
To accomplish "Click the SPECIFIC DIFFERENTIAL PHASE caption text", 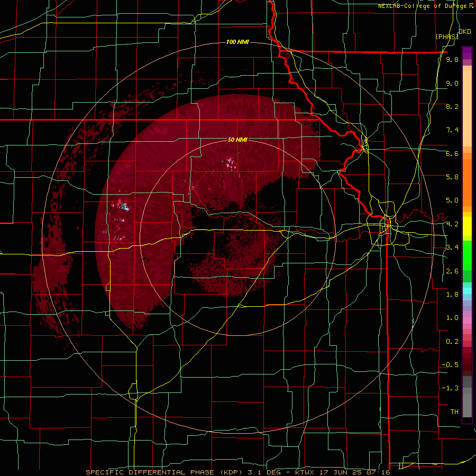I will 150,472.
